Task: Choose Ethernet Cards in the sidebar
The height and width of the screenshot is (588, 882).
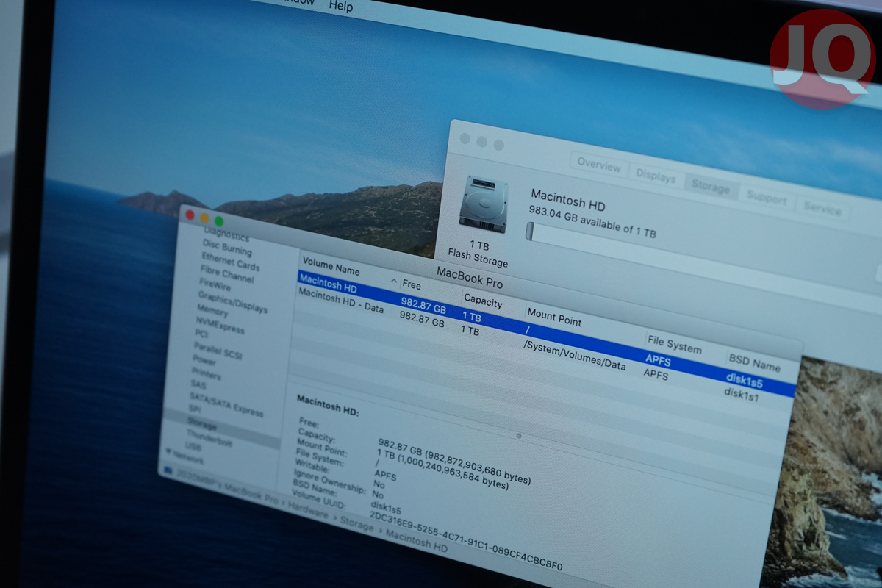Action: pyautogui.click(x=230, y=261)
